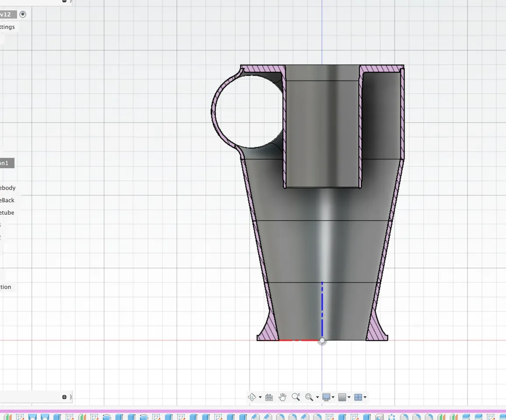This screenshot has height=420, width=506.
Task: Expand the Zoom options dropdown arrow
Action: 317,397
